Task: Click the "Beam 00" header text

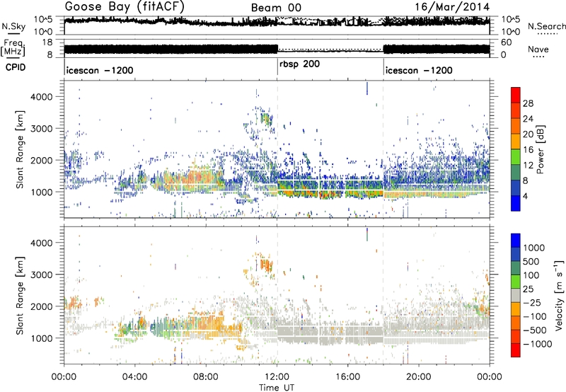Action: (x=276, y=8)
